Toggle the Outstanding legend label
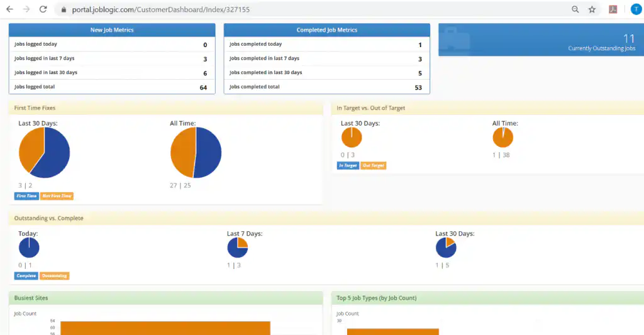The width and height of the screenshot is (644, 335). coord(55,276)
